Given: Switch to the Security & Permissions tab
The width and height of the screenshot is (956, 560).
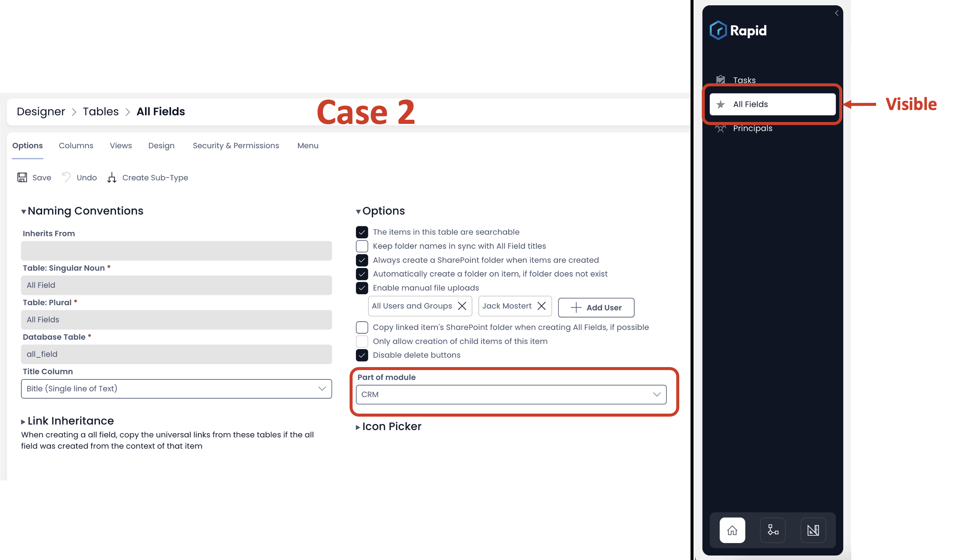Looking at the screenshot, I should click(235, 145).
